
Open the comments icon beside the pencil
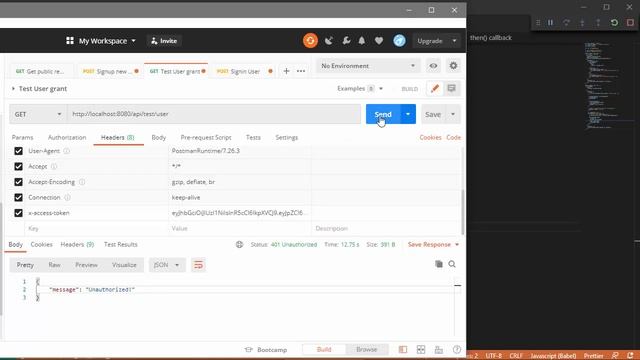pyautogui.click(x=451, y=89)
